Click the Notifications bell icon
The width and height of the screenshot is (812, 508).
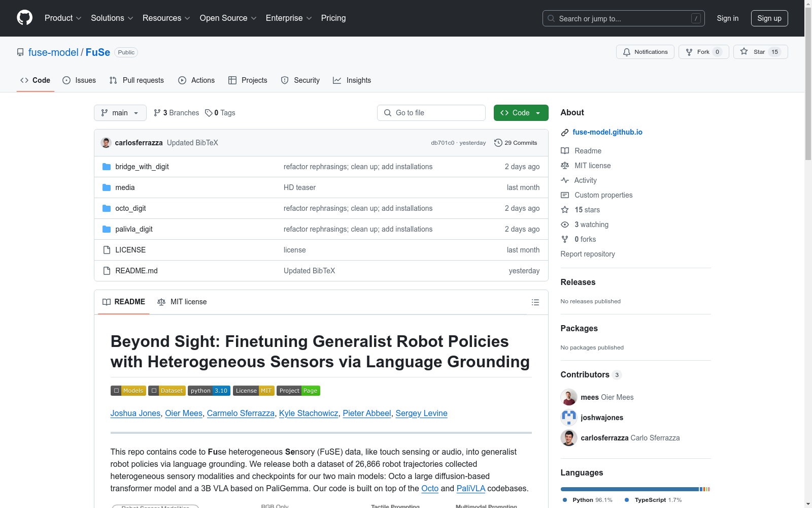(627, 52)
